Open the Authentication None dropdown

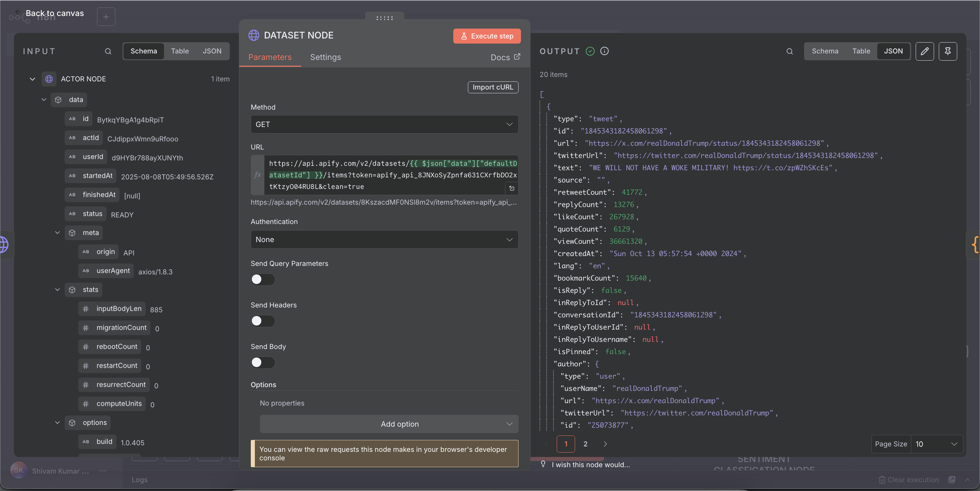click(x=384, y=239)
